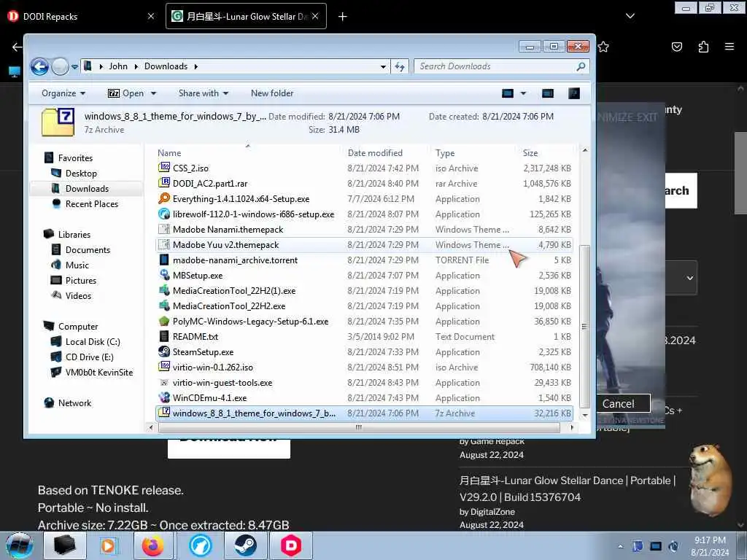Screen dimensions: 747x560
Task: Focus the Search Downloads field
Action: 501,66
